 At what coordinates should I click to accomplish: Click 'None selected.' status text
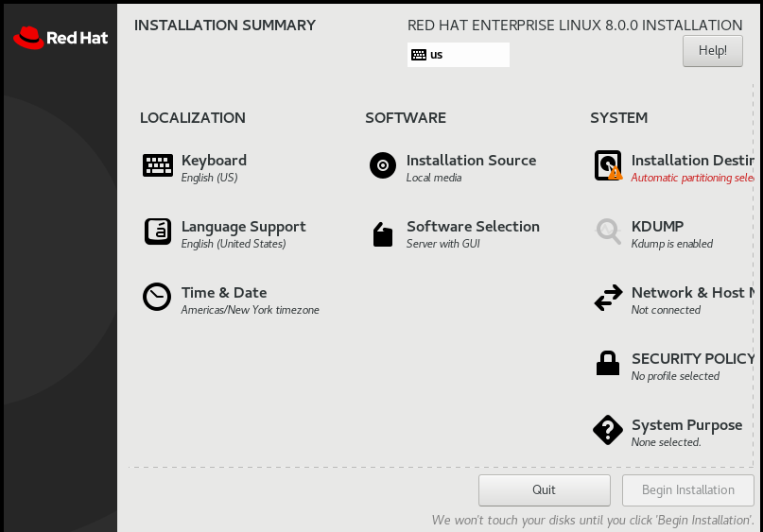667,442
